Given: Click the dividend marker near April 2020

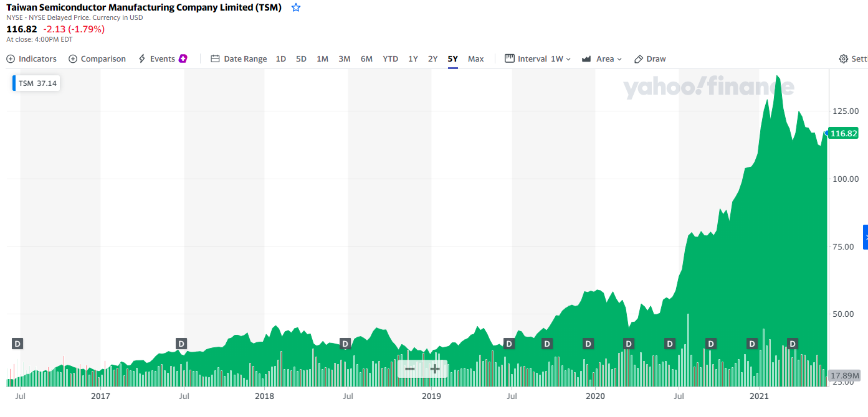Looking at the screenshot, I should [629, 344].
